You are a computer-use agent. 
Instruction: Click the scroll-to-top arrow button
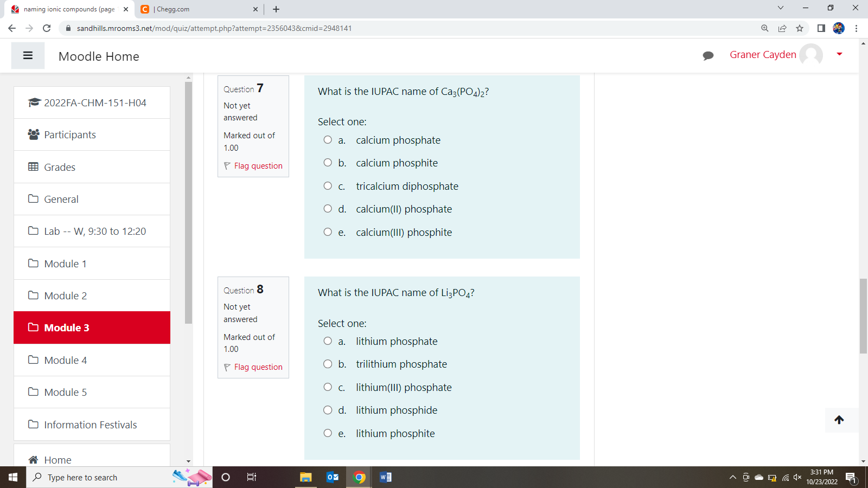(x=839, y=420)
